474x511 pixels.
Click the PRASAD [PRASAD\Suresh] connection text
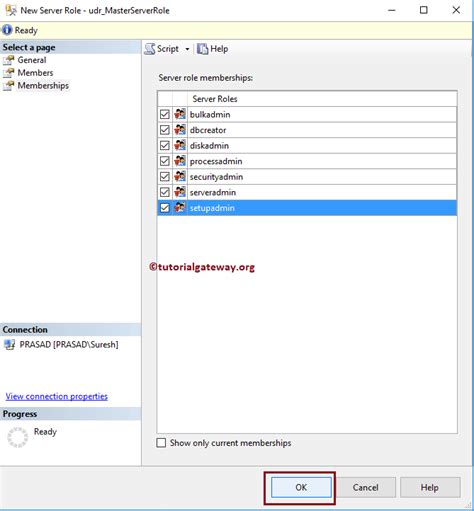[x=69, y=344]
